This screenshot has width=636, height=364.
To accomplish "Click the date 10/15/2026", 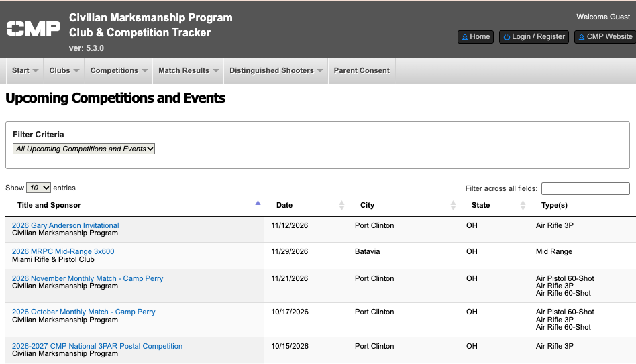I will click(x=290, y=346).
